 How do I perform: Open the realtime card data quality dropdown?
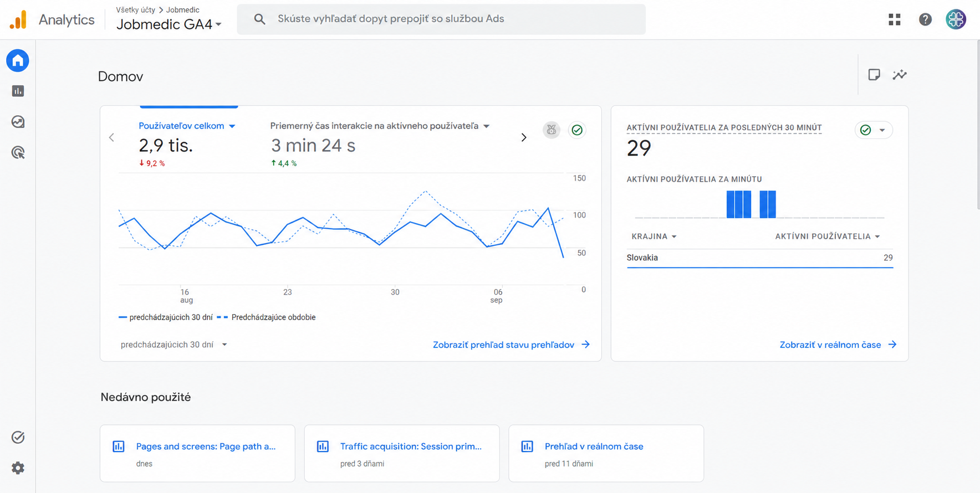(x=874, y=130)
